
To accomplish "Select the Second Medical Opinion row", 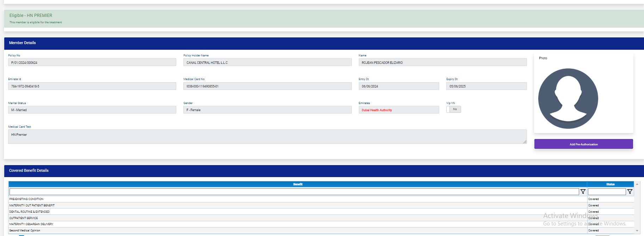I will 321,230.
